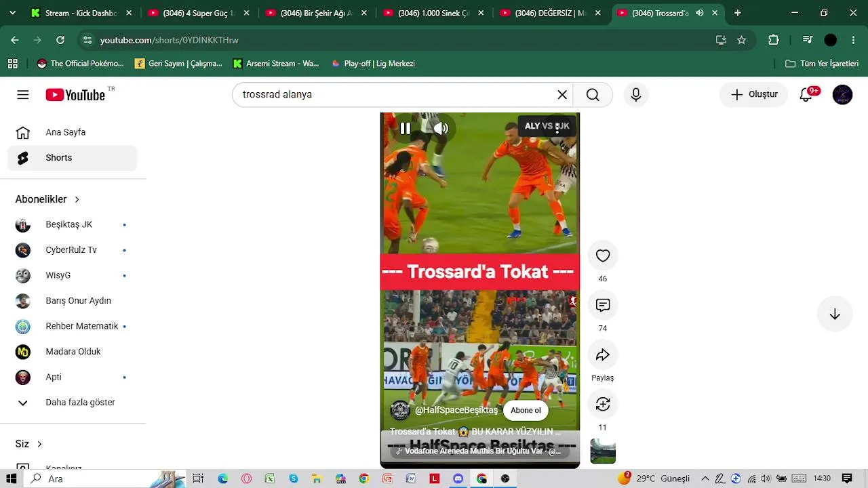Image resolution: width=868 pixels, height=488 pixels.
Task: Open Chrome media controls icon
Action: click(x=807, y=40)
